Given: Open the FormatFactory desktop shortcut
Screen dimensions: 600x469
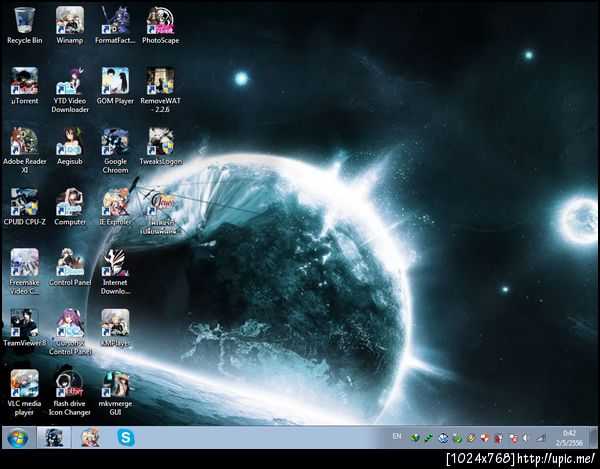Looking at the screenshot, I should click(115, 26).
